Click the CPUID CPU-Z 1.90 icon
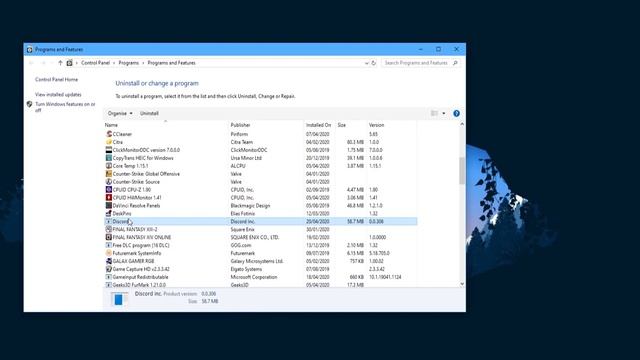 click(109, 189)
